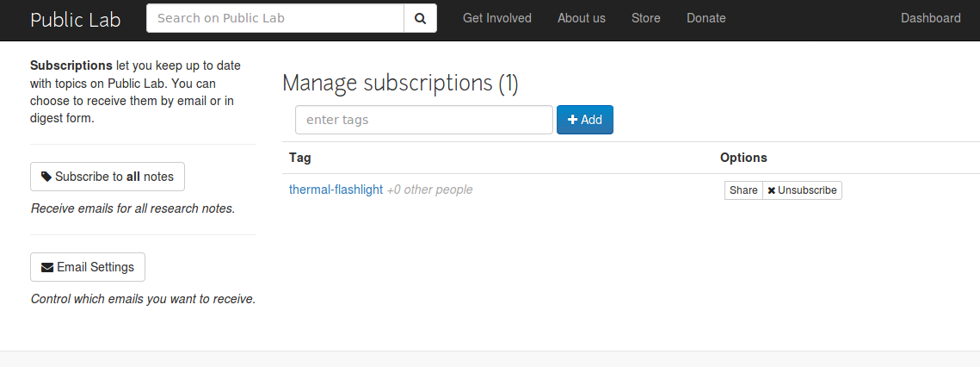Click the Tag column header
This screenshot has height=367, width=980.
tap(300, 158)
